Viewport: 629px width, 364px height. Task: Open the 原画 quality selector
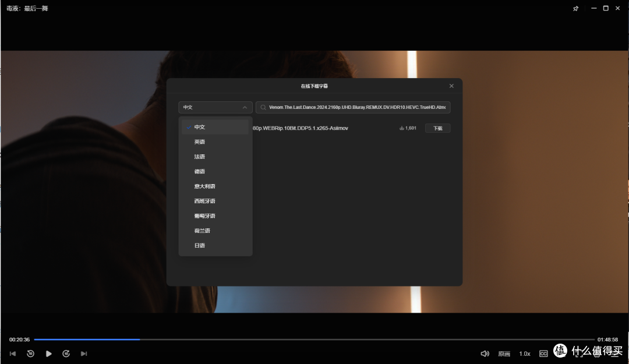click(504, 354)
